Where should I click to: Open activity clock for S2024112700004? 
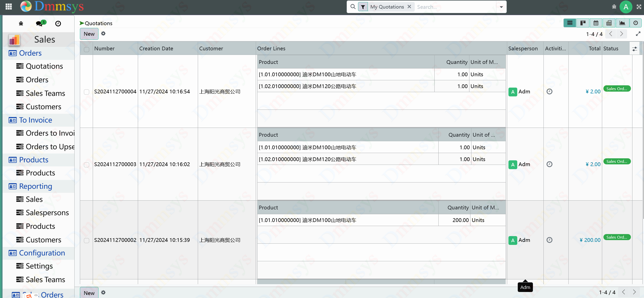click(x=550, y=92)
